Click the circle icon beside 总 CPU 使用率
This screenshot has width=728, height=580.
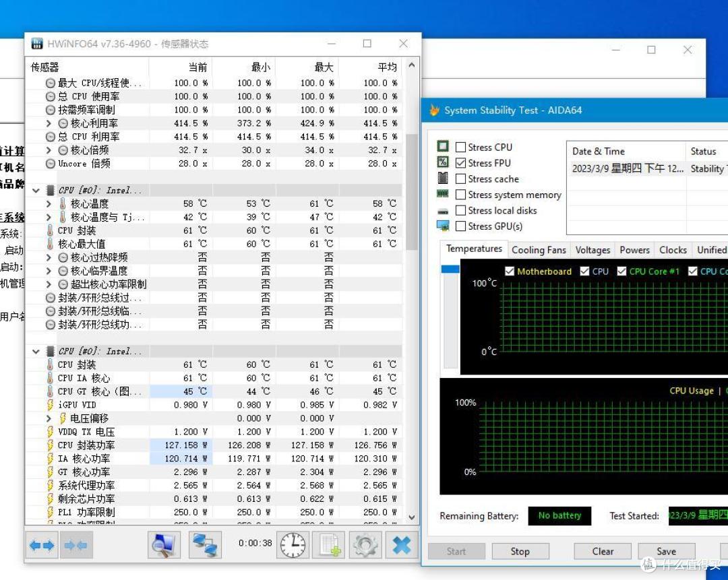pos(50,96)
